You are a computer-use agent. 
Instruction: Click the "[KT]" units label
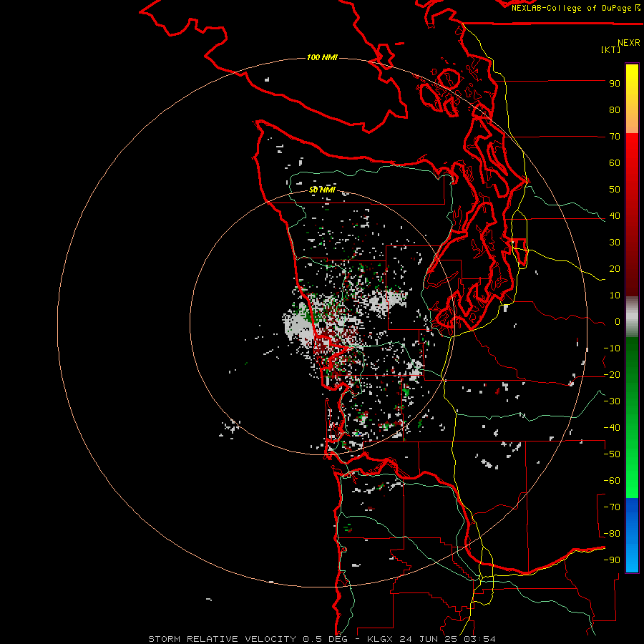coord(611,49)
